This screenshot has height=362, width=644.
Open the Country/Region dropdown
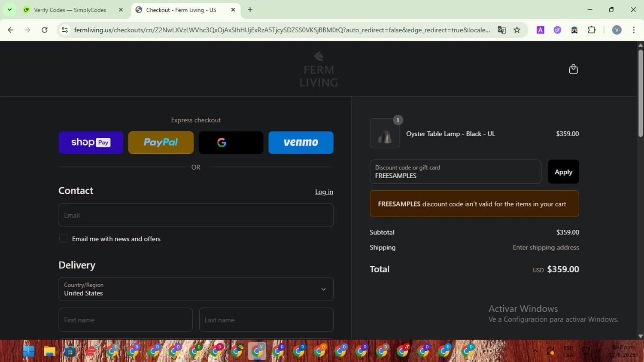pyautogui.click(x=196, y=289)
